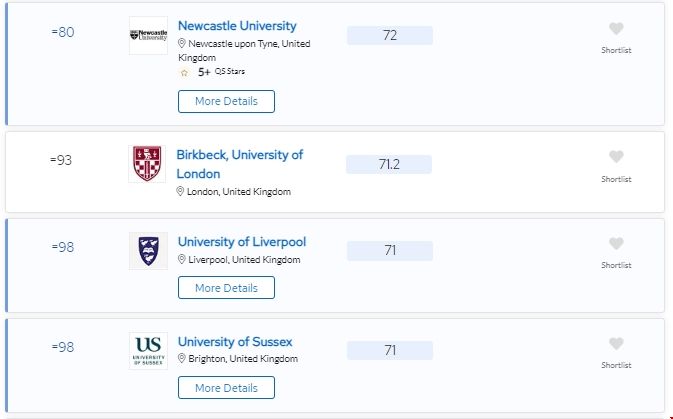
Task: Click the University of Sussex logo
Action: click(x=148, y=350)
